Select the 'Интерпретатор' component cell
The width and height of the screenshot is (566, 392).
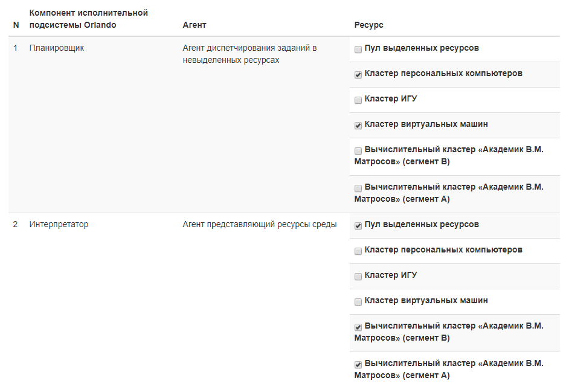coord(59,225)
